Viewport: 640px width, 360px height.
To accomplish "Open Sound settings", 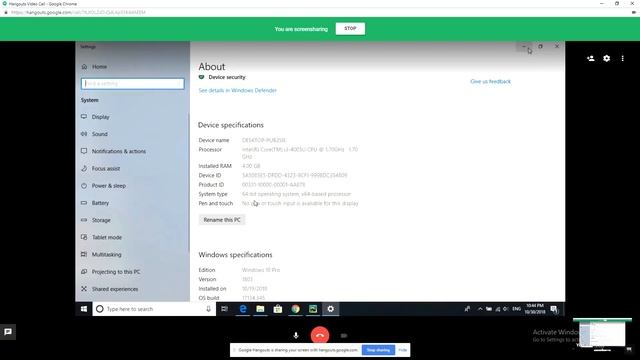I will pos(100,134).
